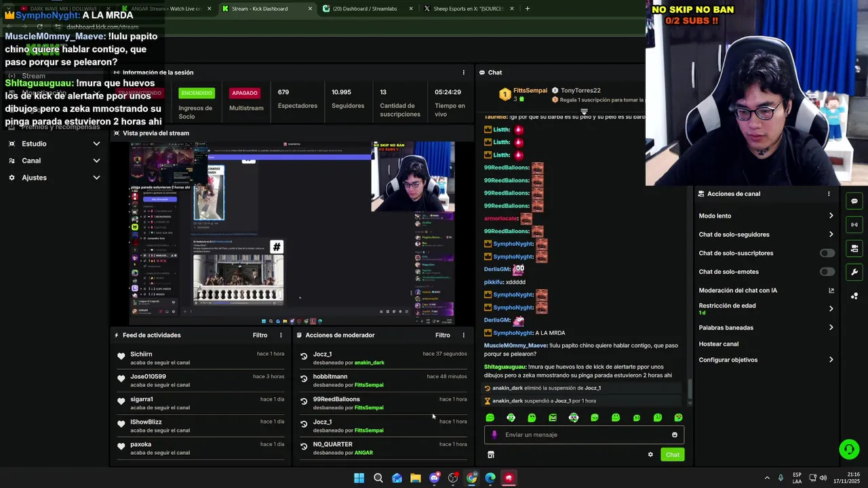Click IShowBlizz follower entry
This screenshot has height=488, width=868.
point(146,422)
